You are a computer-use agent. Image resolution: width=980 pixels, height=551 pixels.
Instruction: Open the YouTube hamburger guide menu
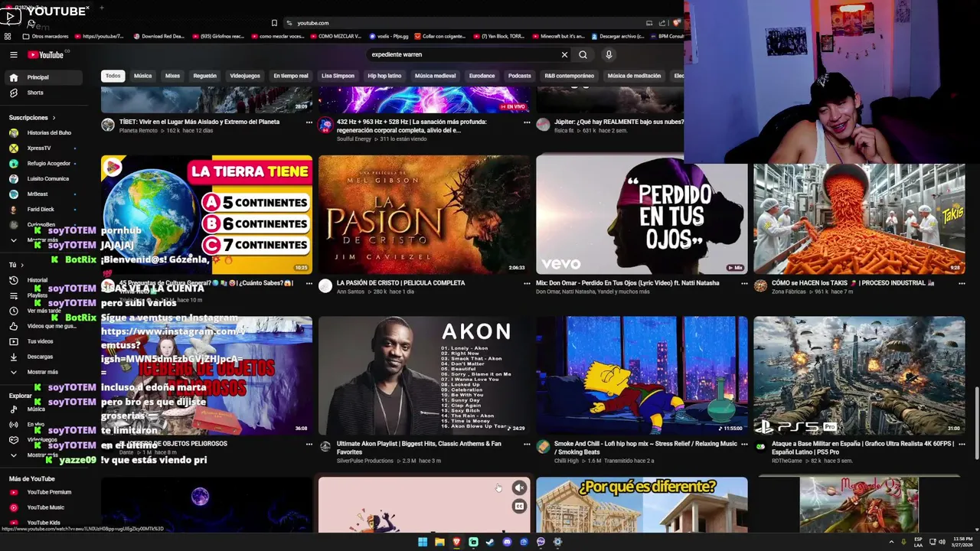coord(13,54)
